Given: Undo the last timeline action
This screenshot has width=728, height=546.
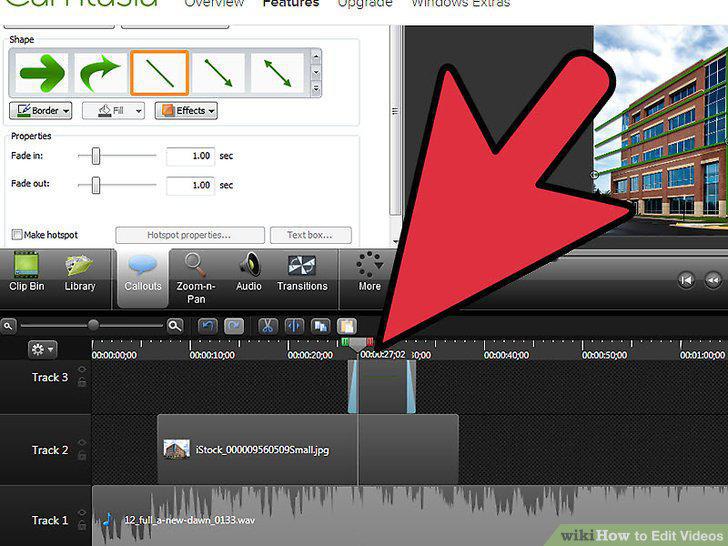Looking at the screenshot, I should 207,326.
